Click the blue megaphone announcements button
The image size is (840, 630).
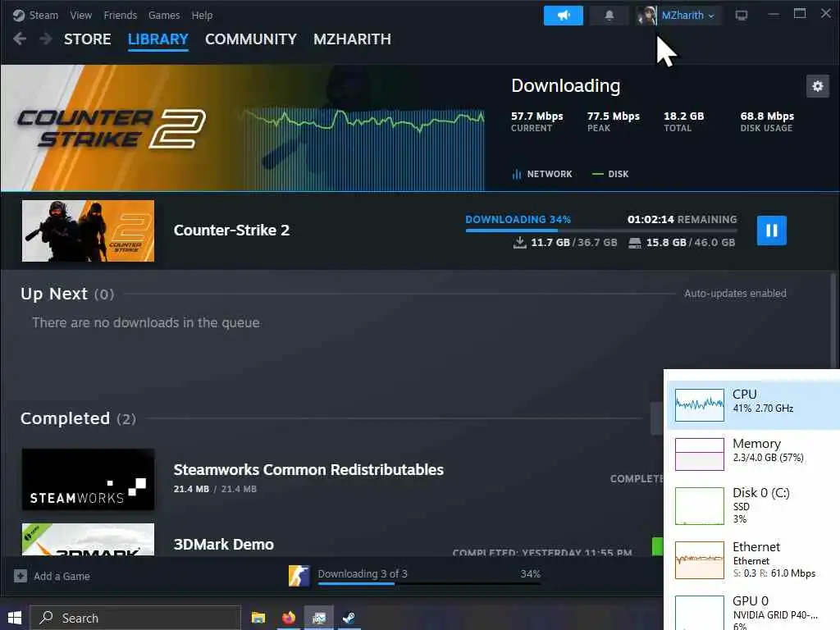click(x=563, y=15)
